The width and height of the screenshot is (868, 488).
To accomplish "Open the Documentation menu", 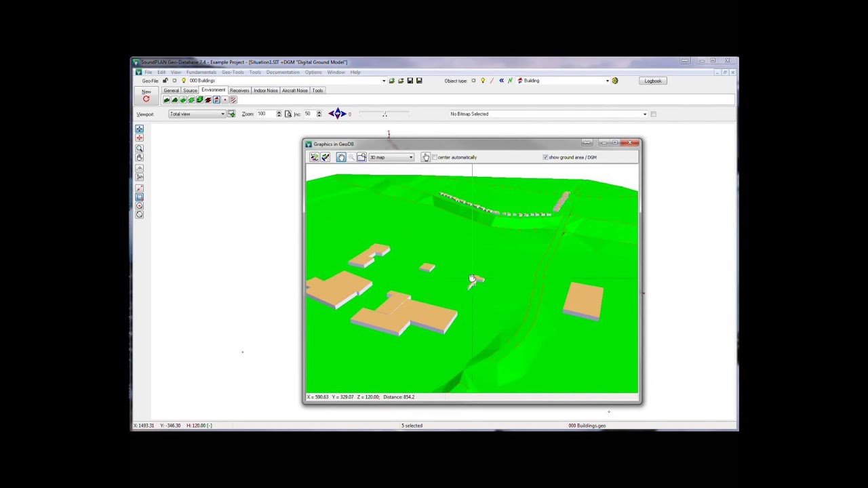I will click(283, 72).
